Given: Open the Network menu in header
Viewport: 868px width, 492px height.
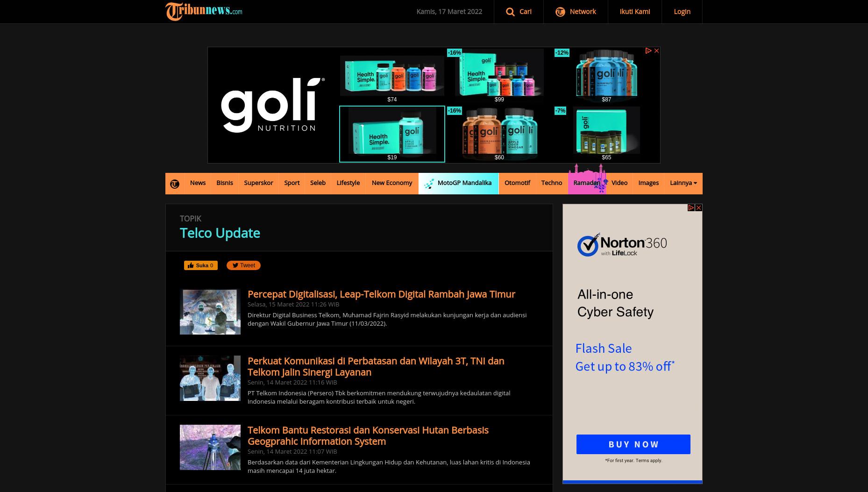Looking at the screenshot, I should point(576,12).
